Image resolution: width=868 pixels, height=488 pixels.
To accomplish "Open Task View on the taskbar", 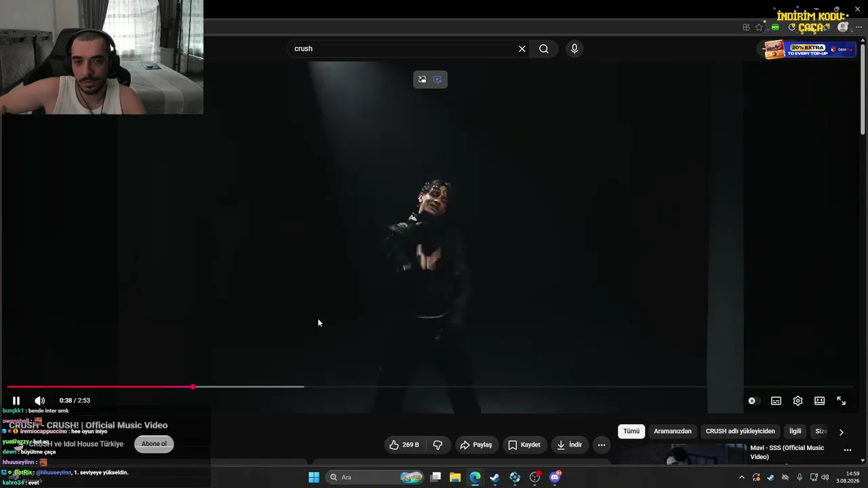I will click(436, 477).
